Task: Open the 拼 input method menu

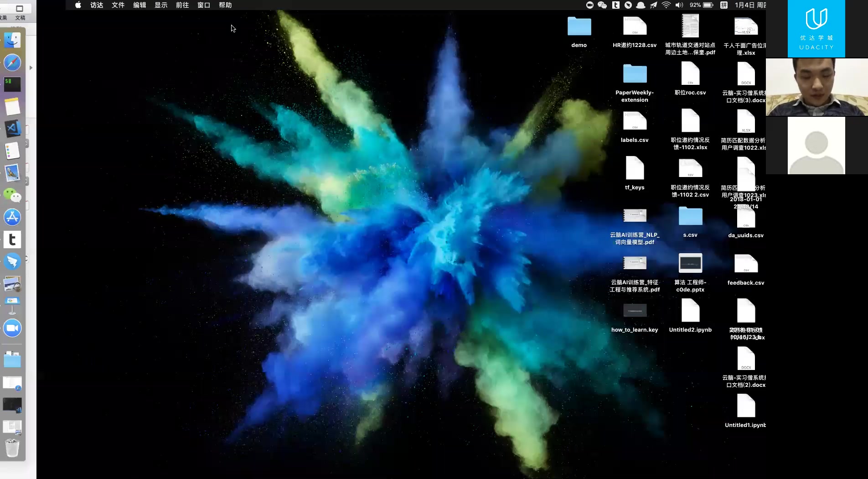Action: tap(723, 5)
